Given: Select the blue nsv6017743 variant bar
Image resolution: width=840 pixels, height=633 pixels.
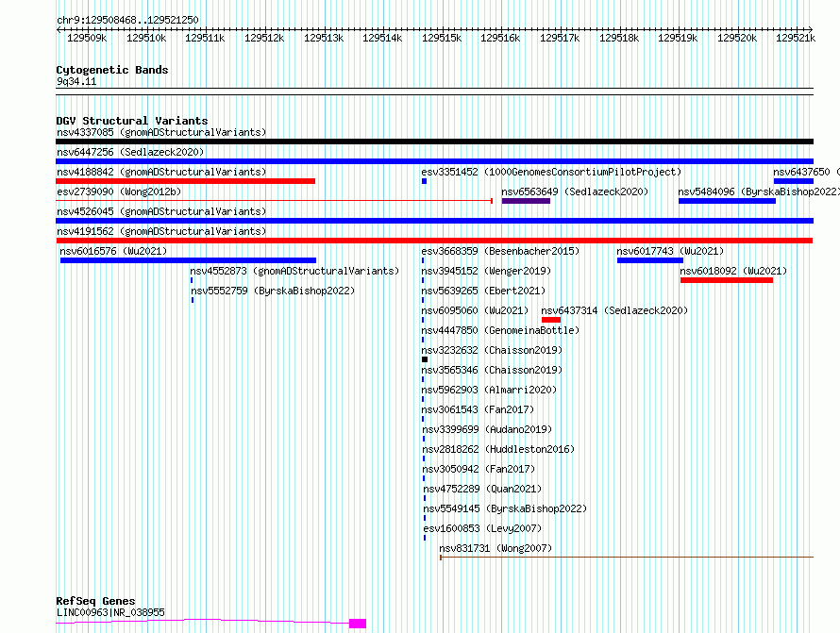Looking at the screenshot, I should pos(650,260).
